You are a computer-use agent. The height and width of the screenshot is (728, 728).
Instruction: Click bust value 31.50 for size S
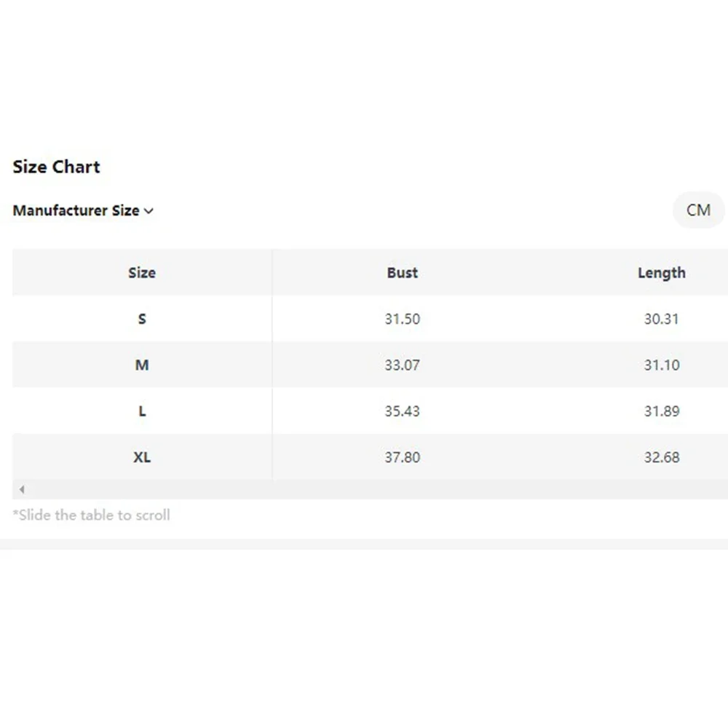coord(403,319)
